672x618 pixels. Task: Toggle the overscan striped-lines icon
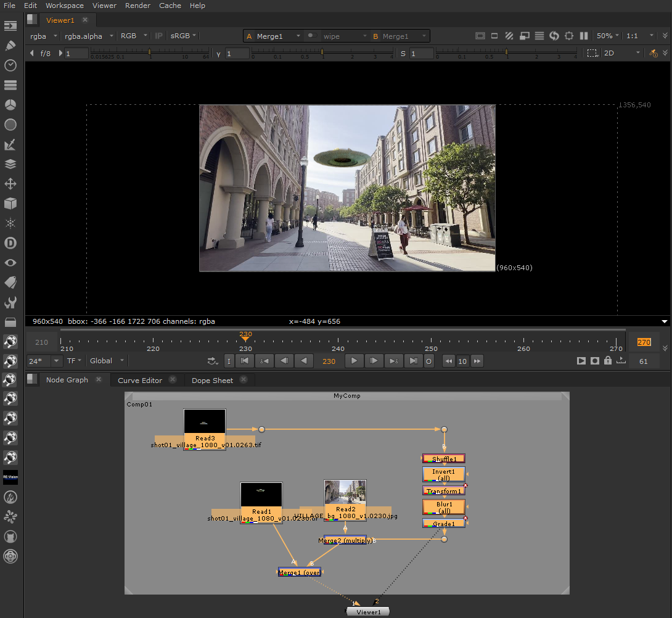[x=509, y=36]
